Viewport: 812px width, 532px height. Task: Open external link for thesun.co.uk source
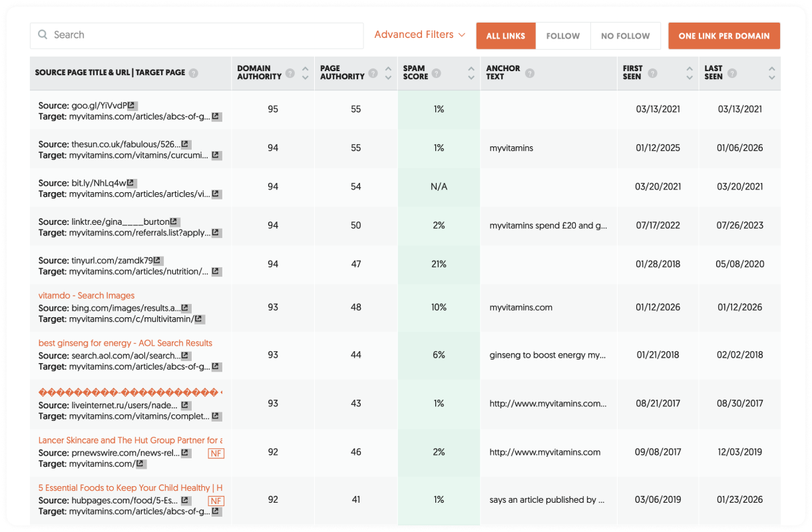(x=186, y=144)
